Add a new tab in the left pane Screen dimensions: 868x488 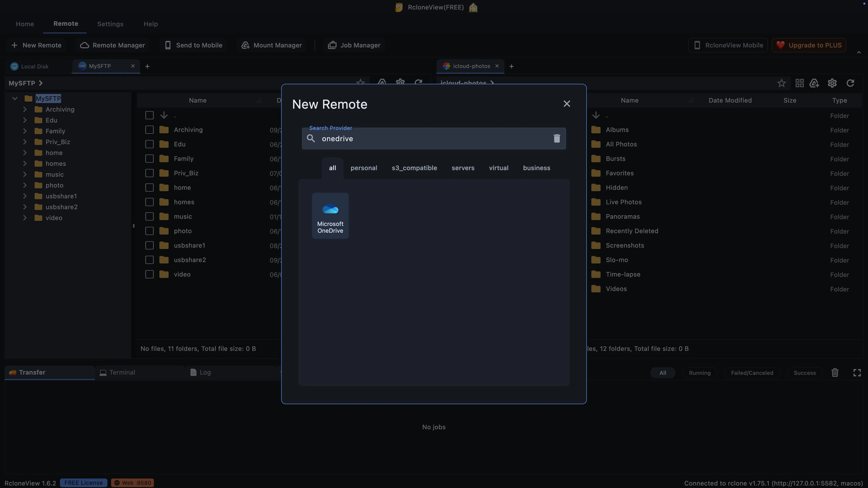click(147, 66)
